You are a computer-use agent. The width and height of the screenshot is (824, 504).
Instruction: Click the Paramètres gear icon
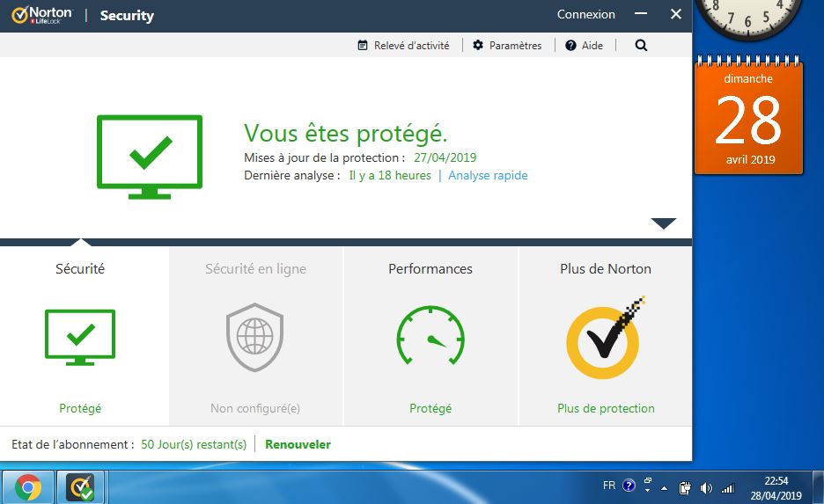point(478,45)
